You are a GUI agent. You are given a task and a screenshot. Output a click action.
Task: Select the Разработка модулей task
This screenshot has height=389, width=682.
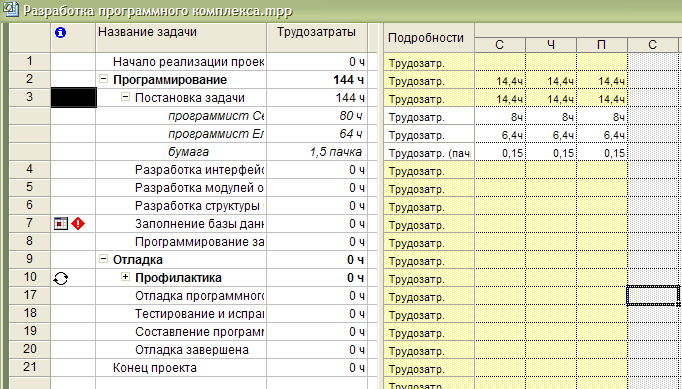click(199, 188)
